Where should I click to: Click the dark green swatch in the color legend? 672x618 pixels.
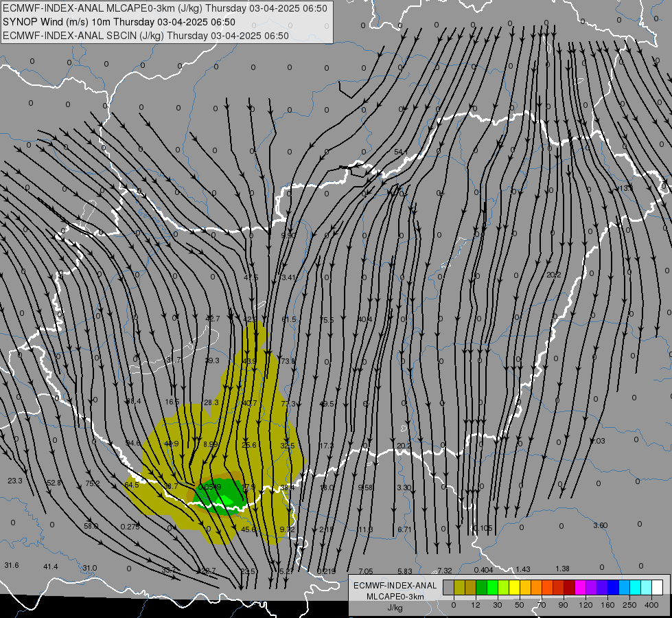click(x=481, y=587)
